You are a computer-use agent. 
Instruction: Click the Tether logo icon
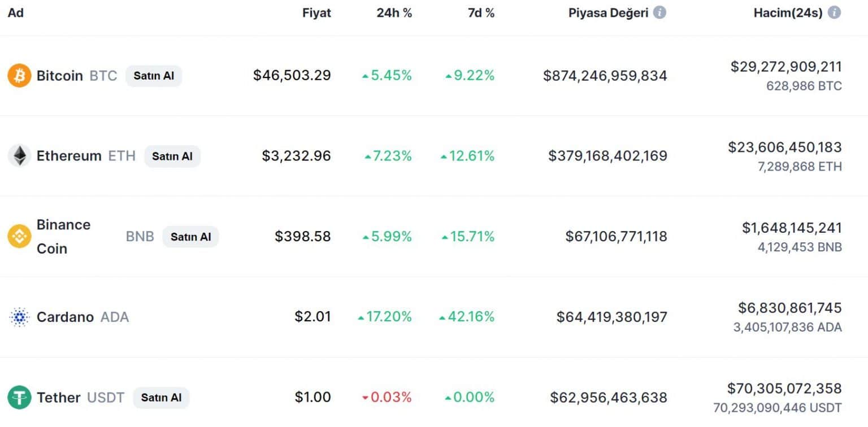(19, 397)
